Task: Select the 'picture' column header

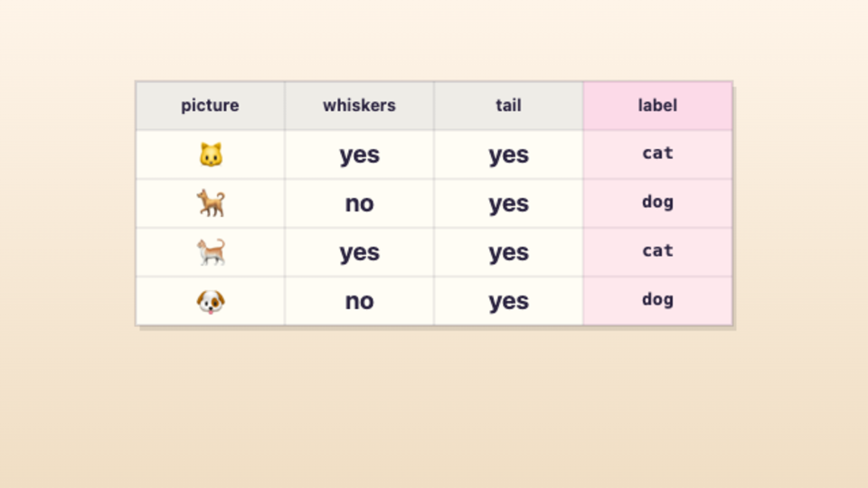Action: 210,106
